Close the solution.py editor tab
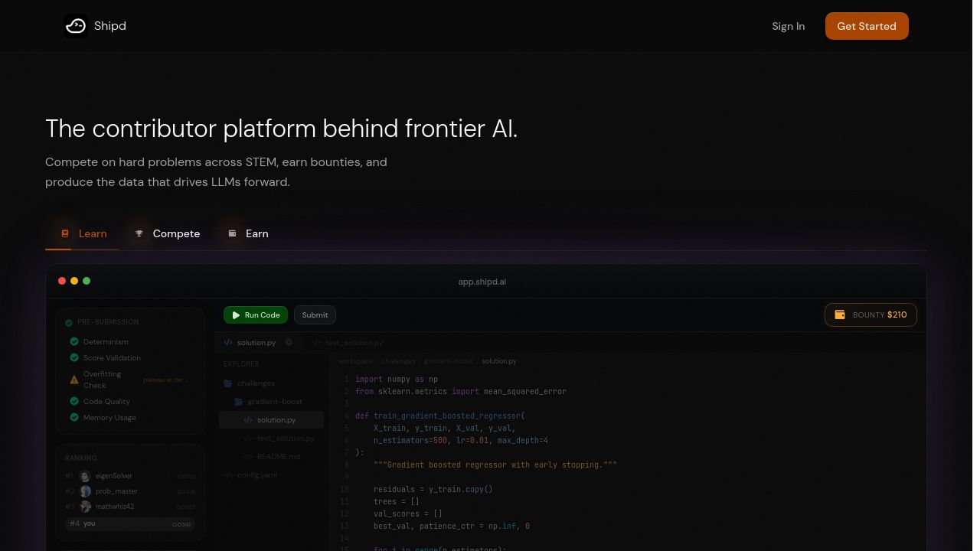This screenshot has width=980, height=551. 289,342
